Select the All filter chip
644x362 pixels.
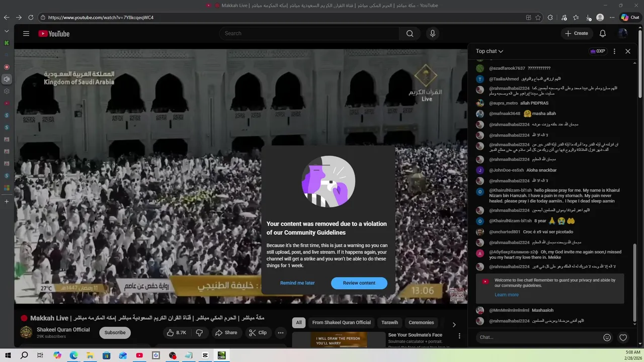[x=299, y=323]
